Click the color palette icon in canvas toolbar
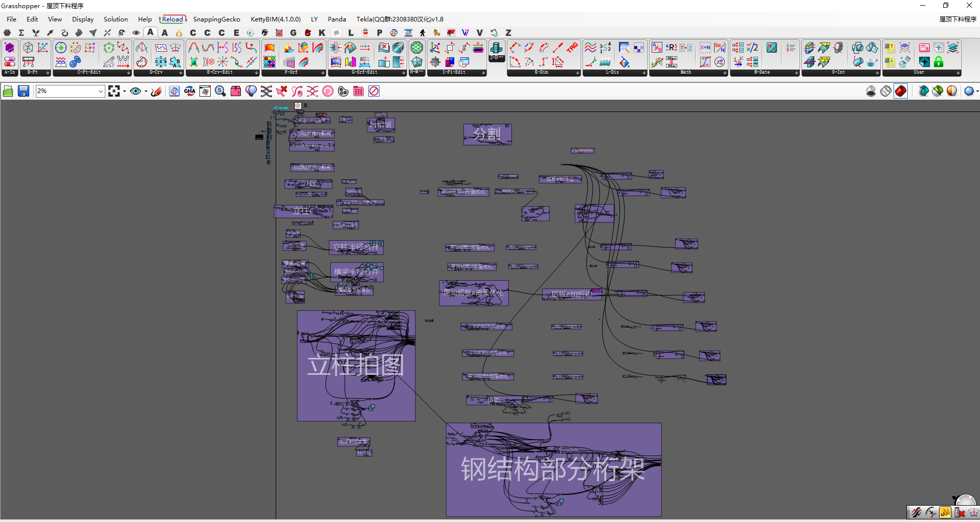The image size is (980, 522). (x=343, y=92)
